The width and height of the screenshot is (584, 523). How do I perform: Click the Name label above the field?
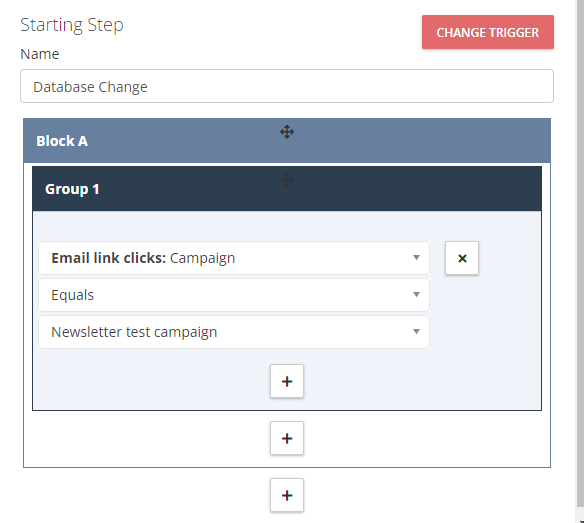point(39,54)
